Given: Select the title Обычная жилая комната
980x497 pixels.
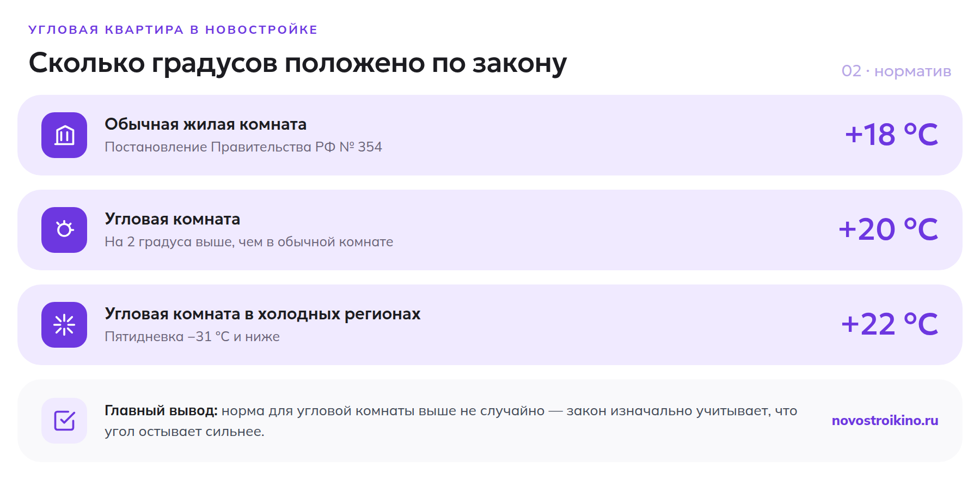Looking at the screenshot, I should coord(206,124).
